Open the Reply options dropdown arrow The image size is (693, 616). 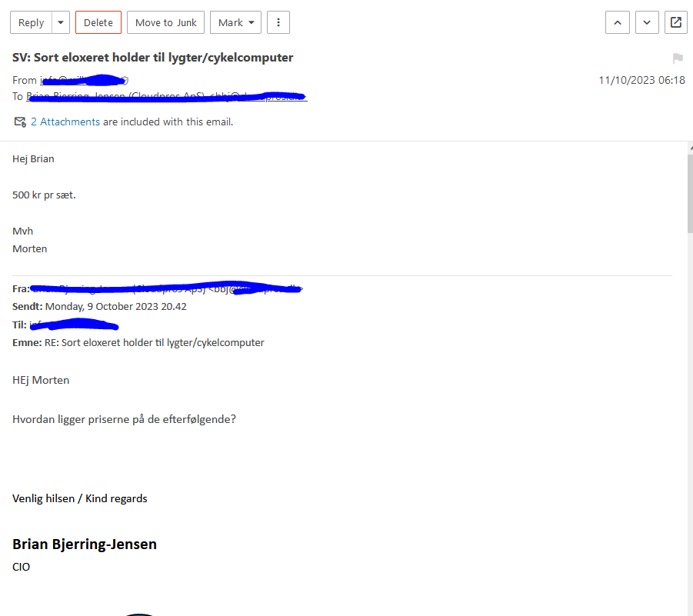61,22
